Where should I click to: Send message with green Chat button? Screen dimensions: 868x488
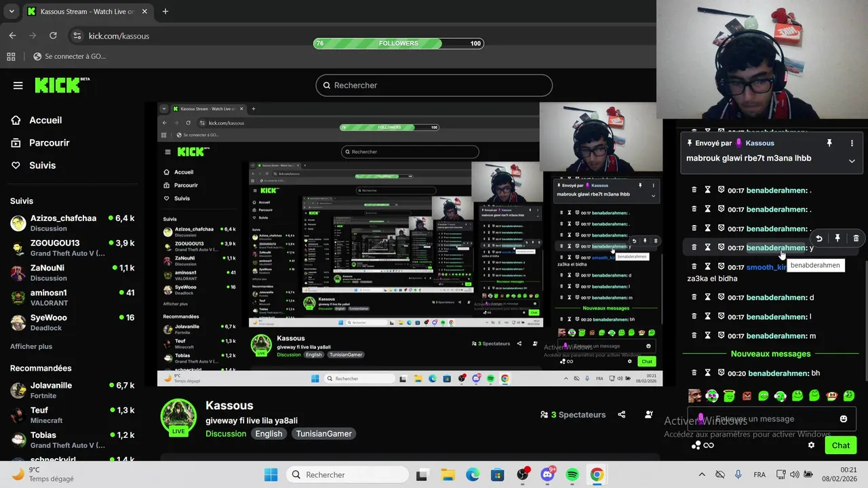(841, 445)
